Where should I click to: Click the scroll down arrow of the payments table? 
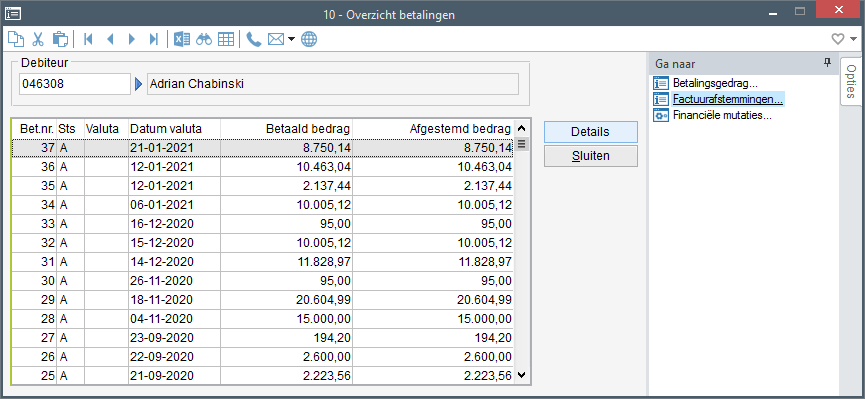522,375
